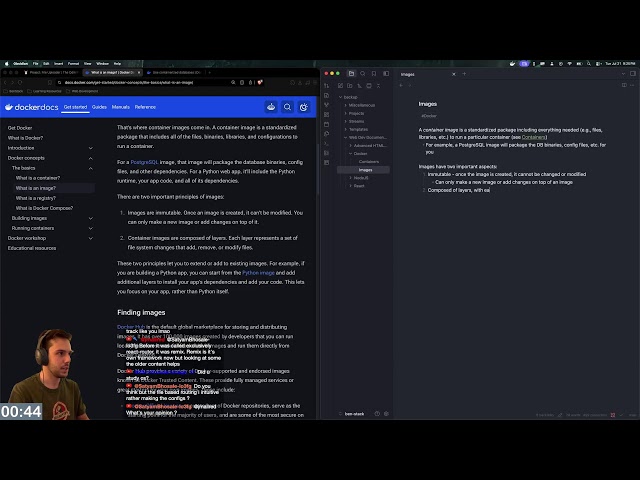Open Format menu in macOS menu bar
The image size is (640, 480).
(x=73, y=64)
